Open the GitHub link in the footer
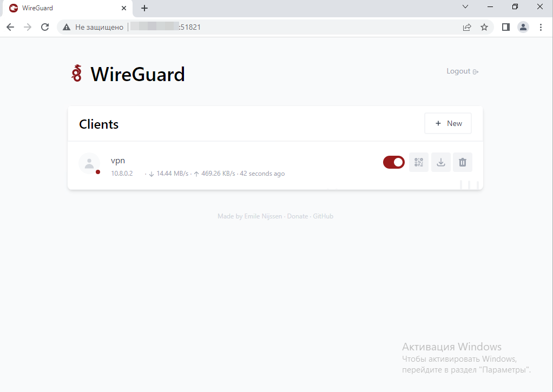This screenshot has width=553, height=392. pos(323,216)
